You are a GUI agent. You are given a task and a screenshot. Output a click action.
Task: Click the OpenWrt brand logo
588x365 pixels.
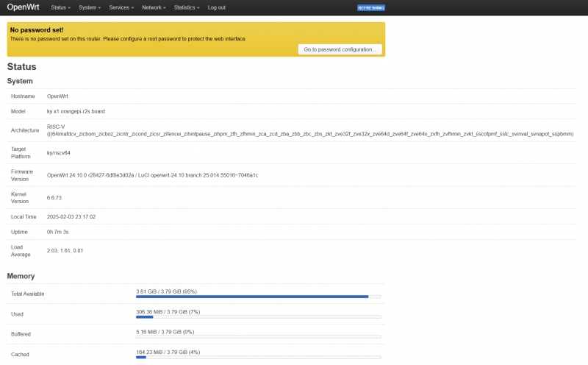[23, 7]
